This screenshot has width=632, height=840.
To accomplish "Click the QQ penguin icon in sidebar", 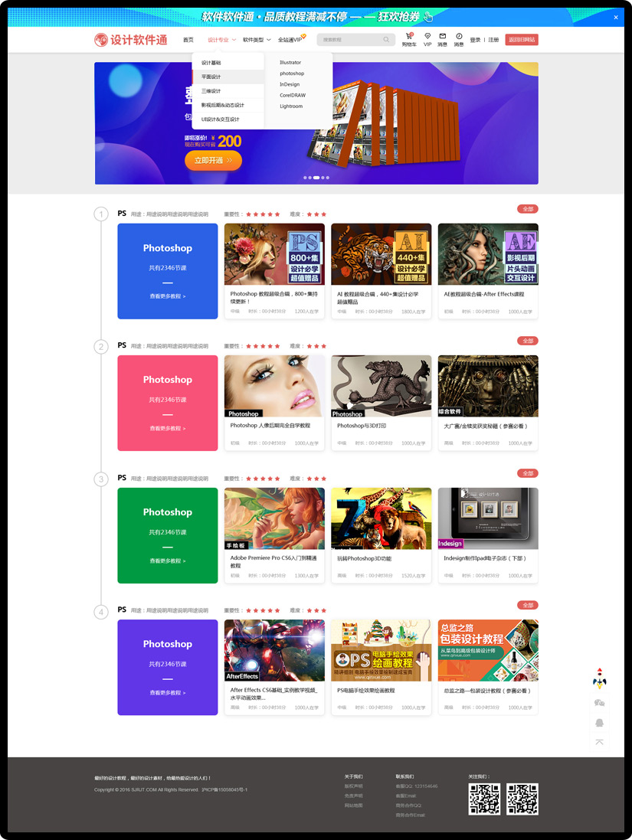I will pyautogui.click(x=599, y=722).
